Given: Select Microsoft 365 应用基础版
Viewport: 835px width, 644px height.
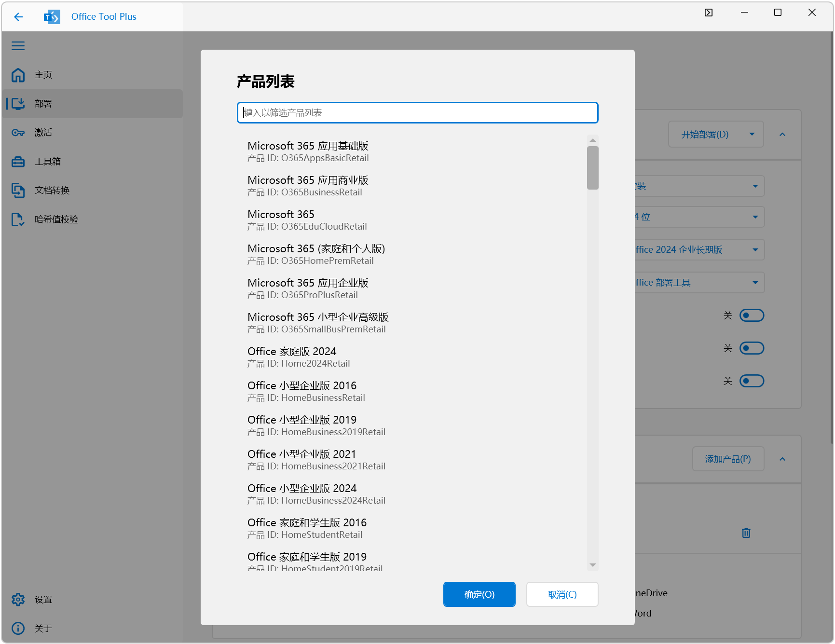Looking at the screenshot, I should coord(412,151).
